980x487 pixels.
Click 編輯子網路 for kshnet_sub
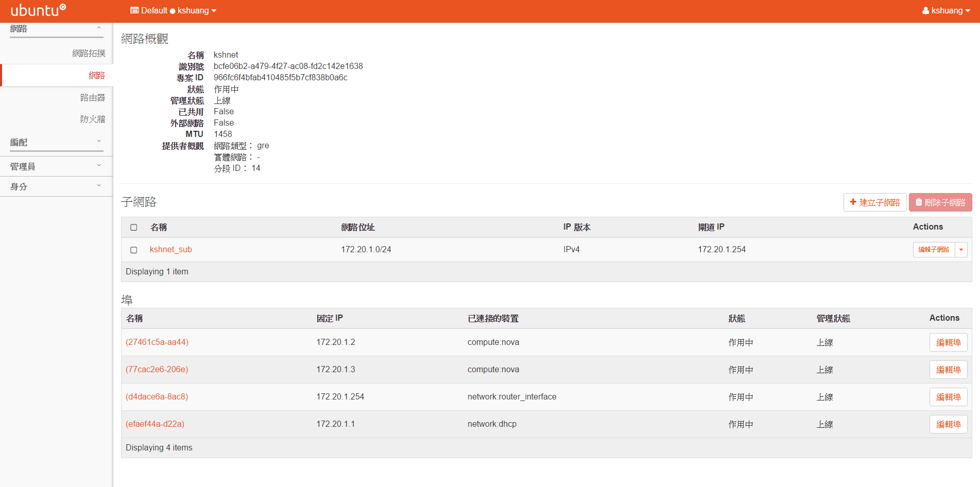coord(933,250)
